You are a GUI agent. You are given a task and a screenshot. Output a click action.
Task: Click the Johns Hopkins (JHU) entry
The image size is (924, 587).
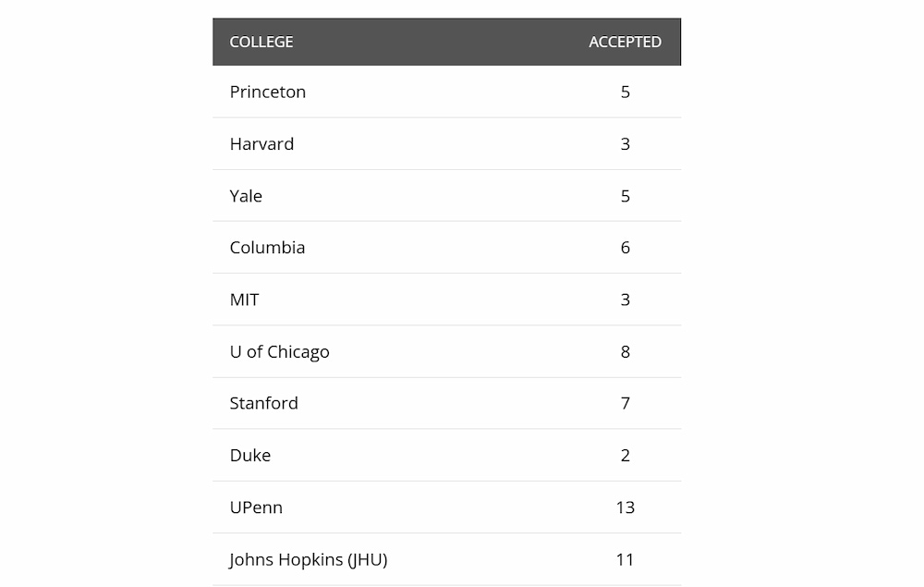pos(309,559)
